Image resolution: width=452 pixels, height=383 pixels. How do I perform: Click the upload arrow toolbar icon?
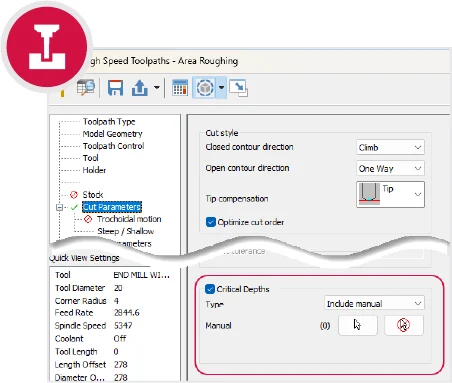(x=140, y=88)
